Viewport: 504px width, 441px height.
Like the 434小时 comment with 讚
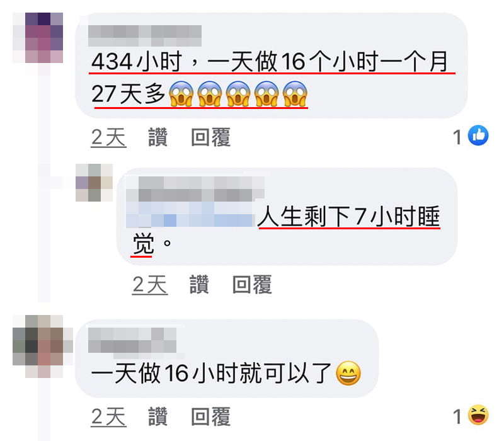pos(158,137)
